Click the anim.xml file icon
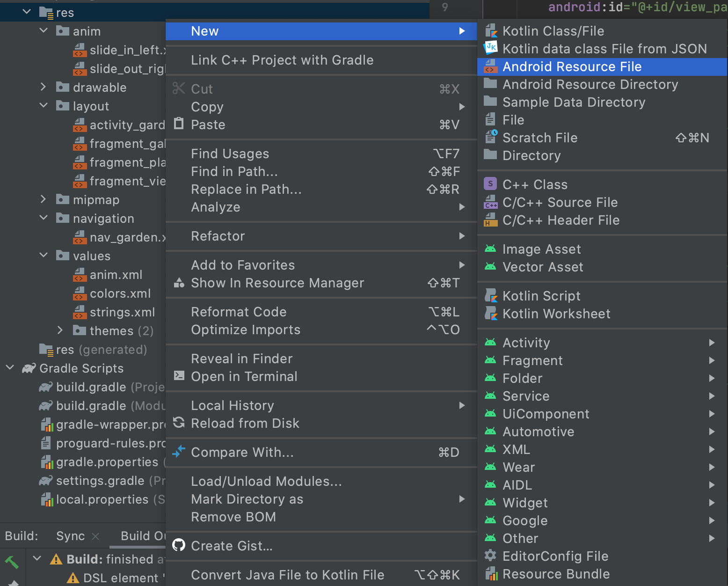 pyautogui.click(x=80, y=275)
